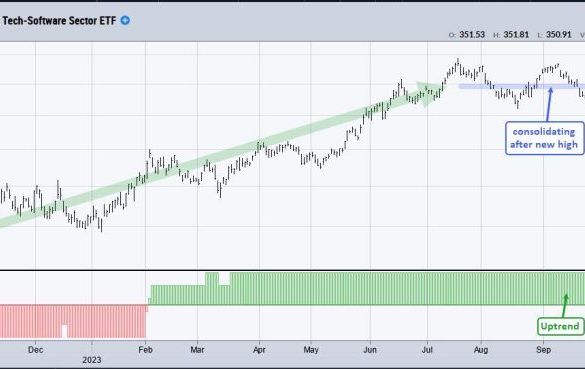Image resolution: width=585 pixels, height=369 pixels.
Task: Click the raised green indicator step in March
Action: pos(212,279)
